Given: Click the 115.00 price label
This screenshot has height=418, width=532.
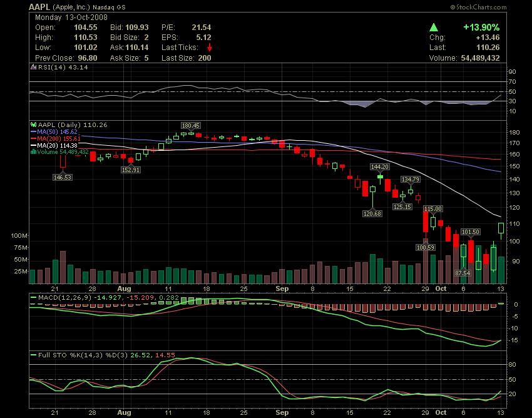Looking at the screenshot, I should [433, 208].
